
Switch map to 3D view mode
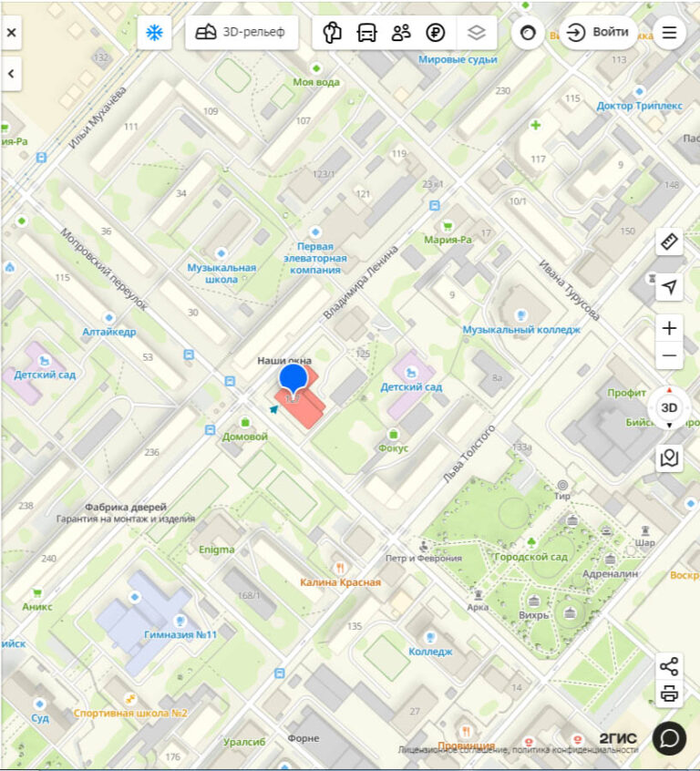pyautogui.click(x=669, y=407)
